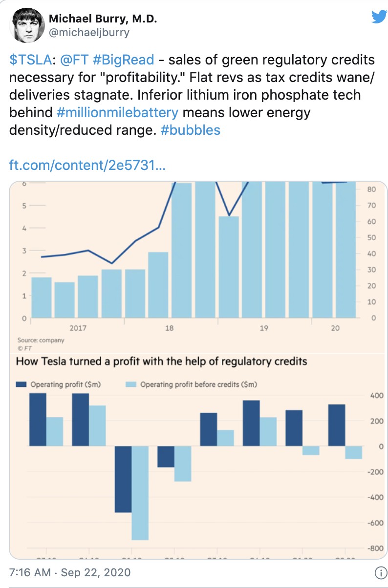Click the "Operating profit before credits ($m)" legend label
The image size is (388, 588).
coord(198,385)
